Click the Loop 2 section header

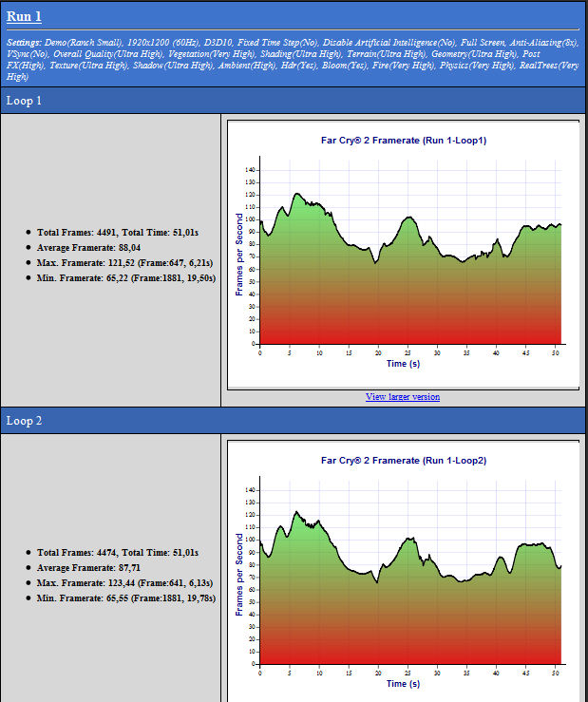pos(293,421)
